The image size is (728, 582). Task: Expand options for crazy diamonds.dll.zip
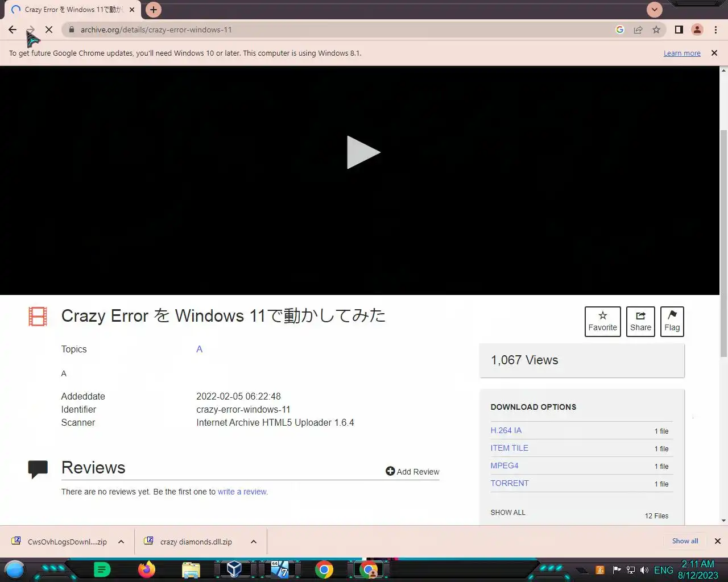tap(254, 542)
